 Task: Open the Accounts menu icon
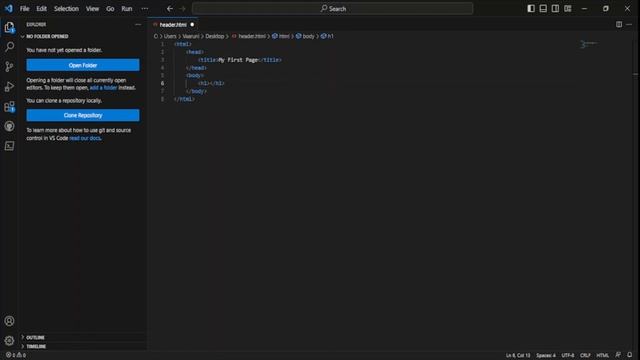click(9, 321)
